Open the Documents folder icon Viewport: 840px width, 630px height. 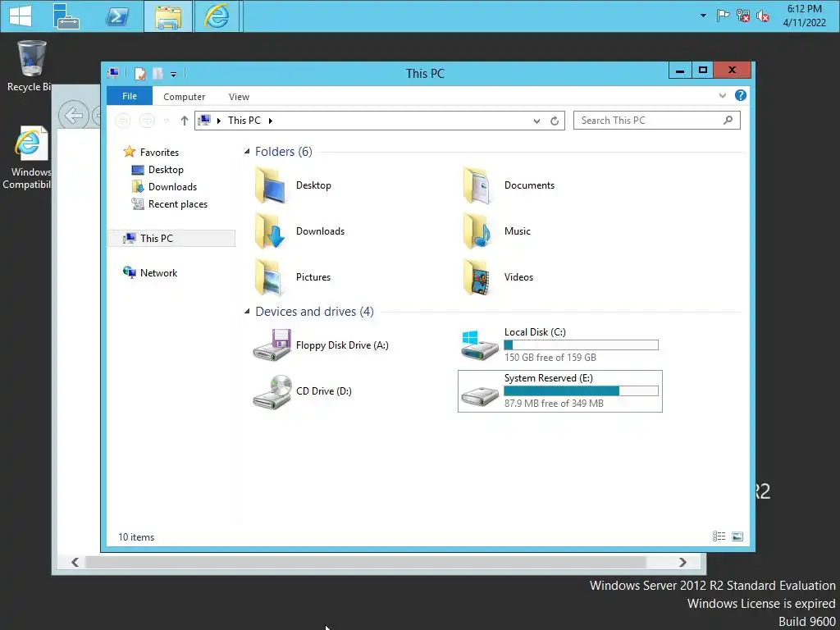coord(478,185)
